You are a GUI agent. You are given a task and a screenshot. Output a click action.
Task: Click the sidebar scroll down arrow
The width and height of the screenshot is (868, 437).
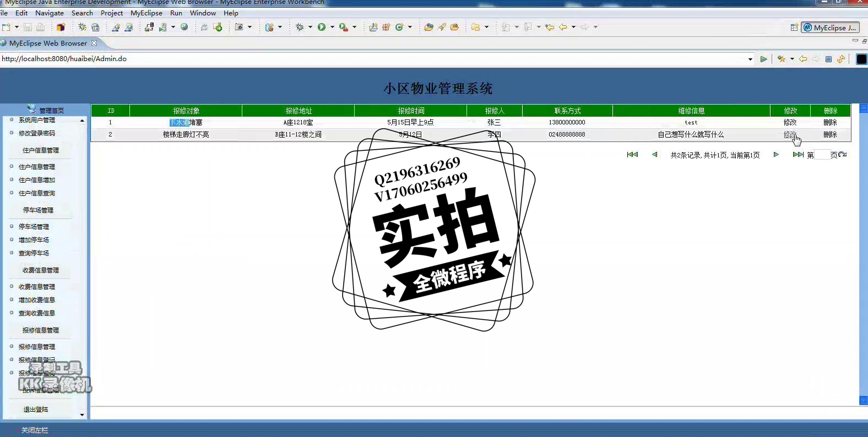(82, 415)
